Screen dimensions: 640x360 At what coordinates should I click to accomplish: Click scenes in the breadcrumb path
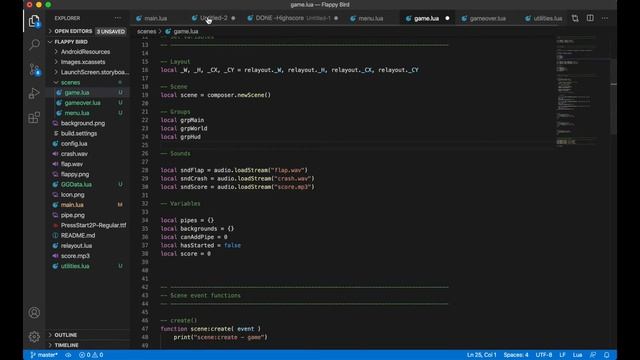pyautogui.click(x=146, y=31)
